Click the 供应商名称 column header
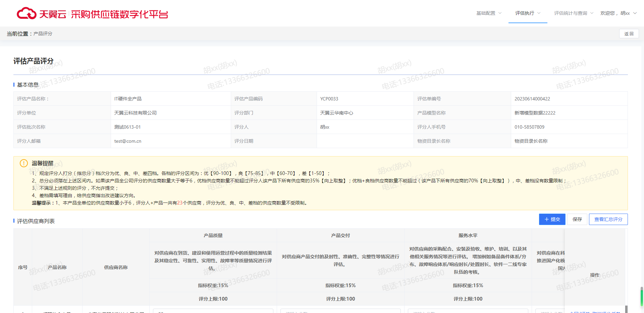 click(x=116, y=267)
